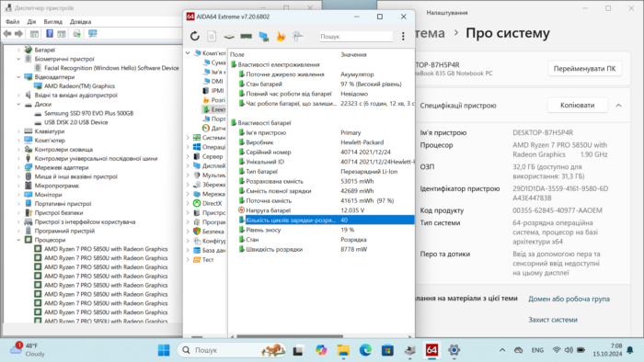Expand the Батареї node in Device Manager

coord(19,50)
